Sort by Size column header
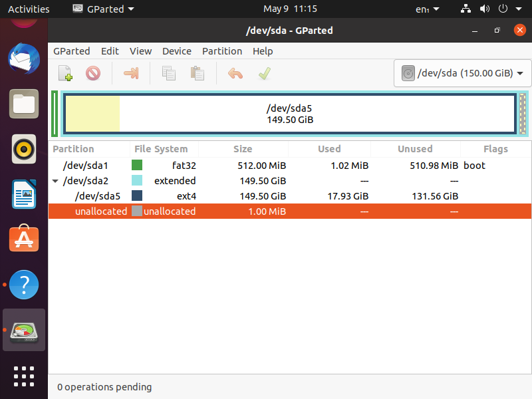 (x=243, y=149)
